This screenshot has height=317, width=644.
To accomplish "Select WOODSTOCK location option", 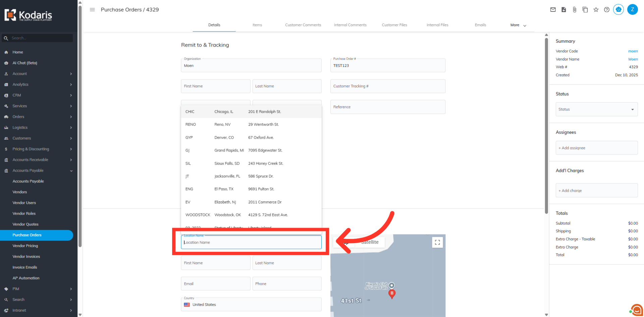I will pyautogui.click(x=251, y=215).
